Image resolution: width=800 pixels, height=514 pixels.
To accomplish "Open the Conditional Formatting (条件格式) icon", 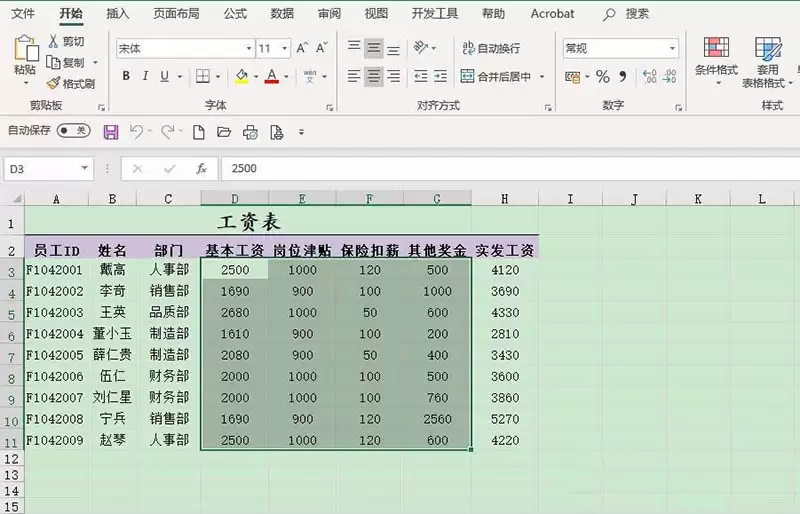I will [716, 47].
